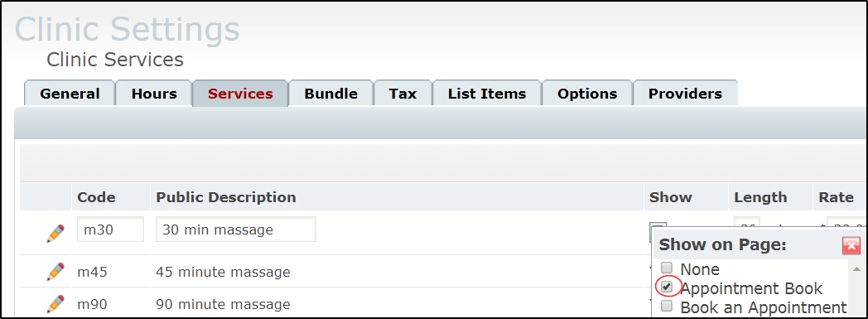Open the Tax tab
Viewport: 868px width, 319px height.
(x=403, y=94)
